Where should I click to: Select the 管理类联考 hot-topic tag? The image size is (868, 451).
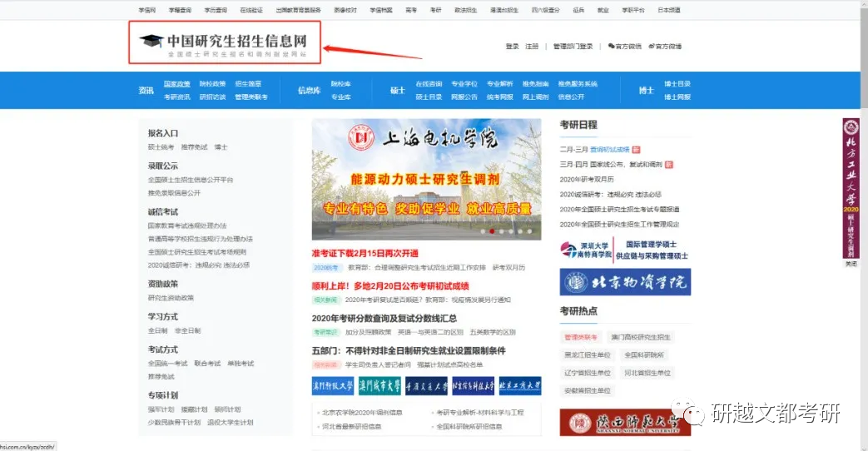[581, 337]
